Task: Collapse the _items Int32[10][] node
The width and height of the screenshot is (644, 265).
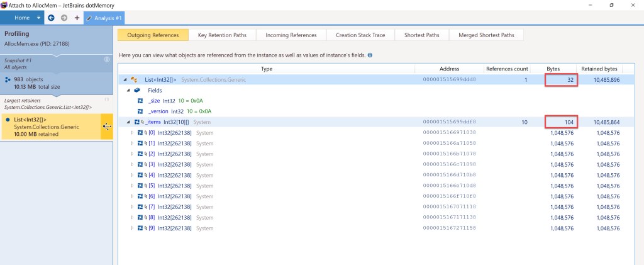Action: [128, 122]
